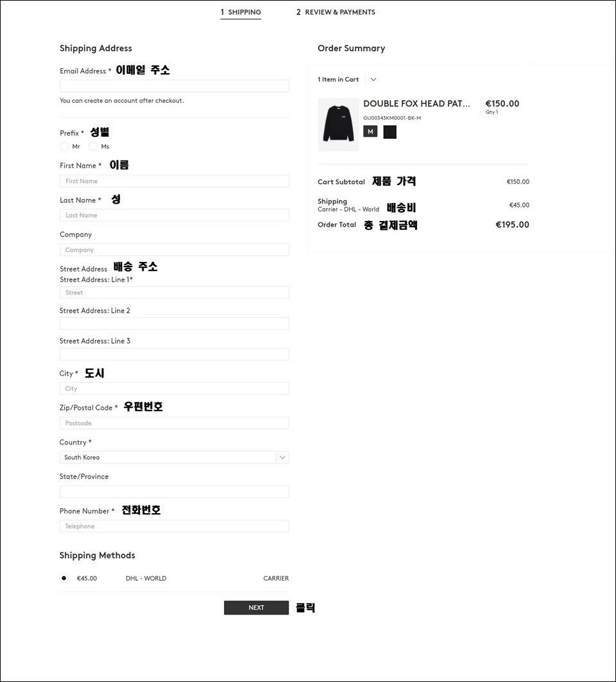Click the CARRIER label in Shipping Methods
The height and width of the screenshot is (682, 616).
276,578
